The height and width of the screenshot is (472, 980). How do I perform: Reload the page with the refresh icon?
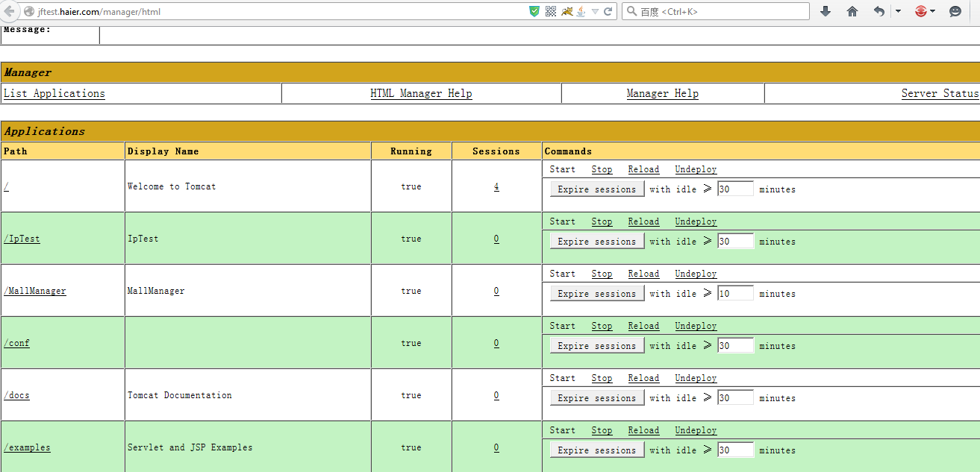[x=608, y=11]
